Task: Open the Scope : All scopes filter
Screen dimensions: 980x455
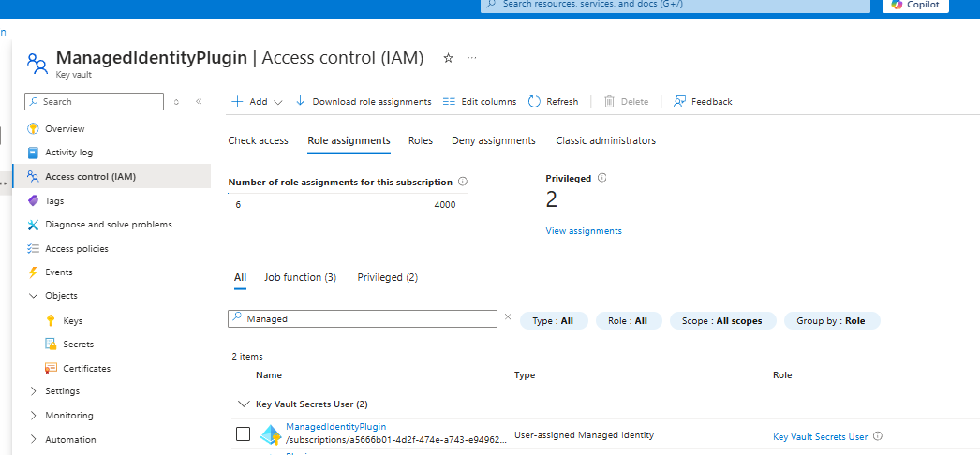Action: [x=722, y=321]
